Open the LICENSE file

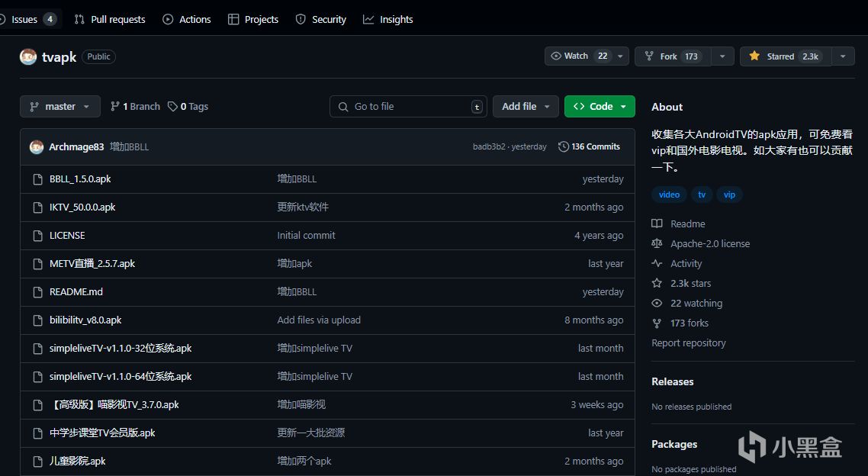click(67, 235)
